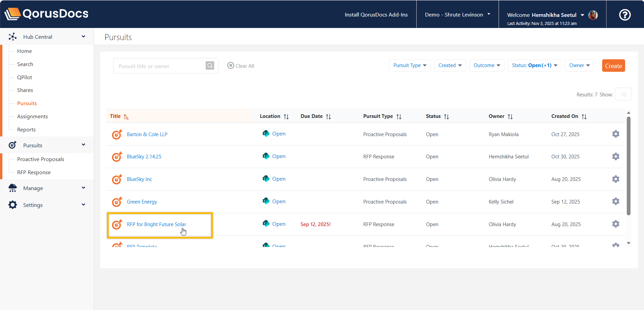The width and height of the screenshot is (644, 310).
Task: Sort the table by Due Date
Action: pos(328,117)
